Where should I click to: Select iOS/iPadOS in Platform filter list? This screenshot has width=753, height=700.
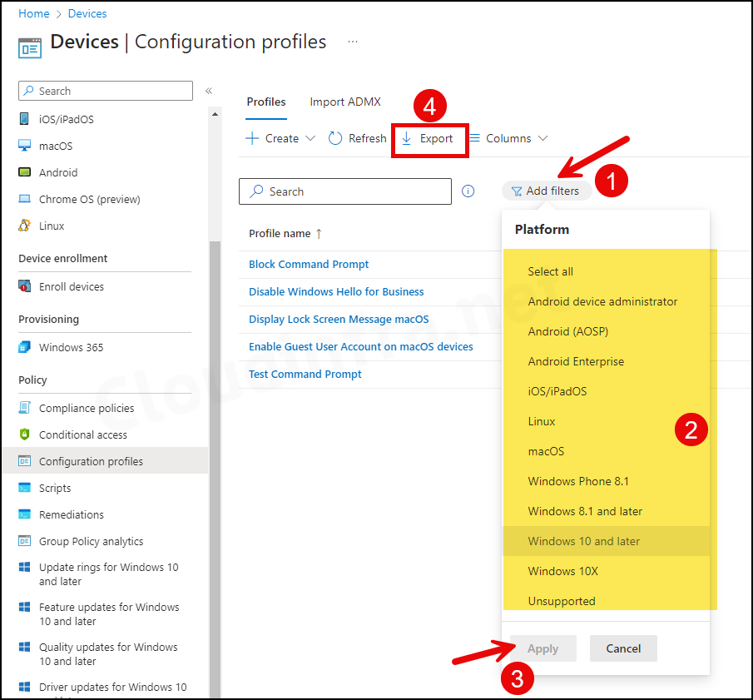click(606, 391)
